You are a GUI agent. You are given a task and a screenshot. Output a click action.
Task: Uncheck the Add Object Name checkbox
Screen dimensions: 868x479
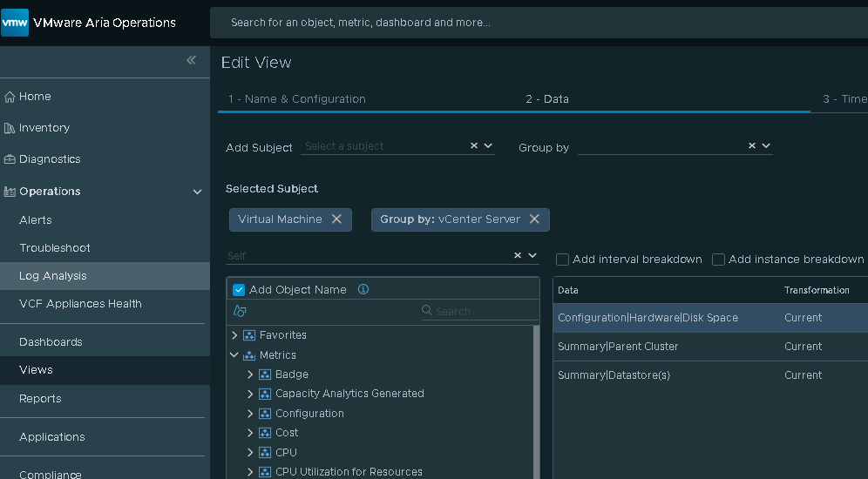pyautogui.click(x=239, y=290)
